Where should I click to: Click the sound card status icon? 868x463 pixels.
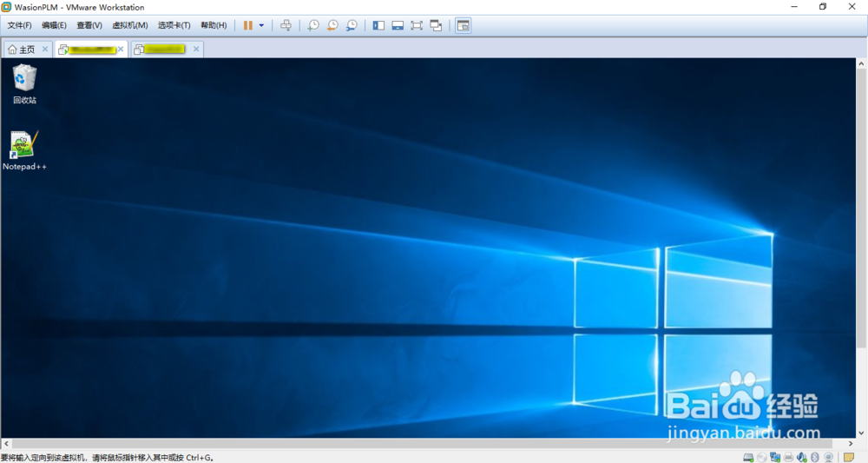point(801,458)
